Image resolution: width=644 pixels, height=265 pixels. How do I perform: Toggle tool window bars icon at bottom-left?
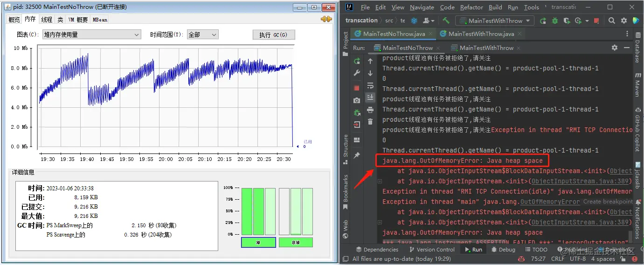point(346,258)
